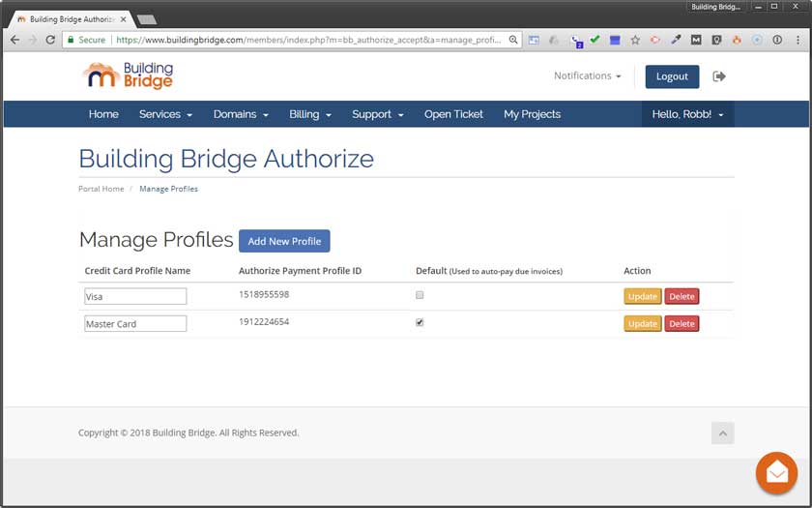The image size is (812, 508).
Task: Expand the Domains menu
Action: pyautogui.click(x=241, y=114)
